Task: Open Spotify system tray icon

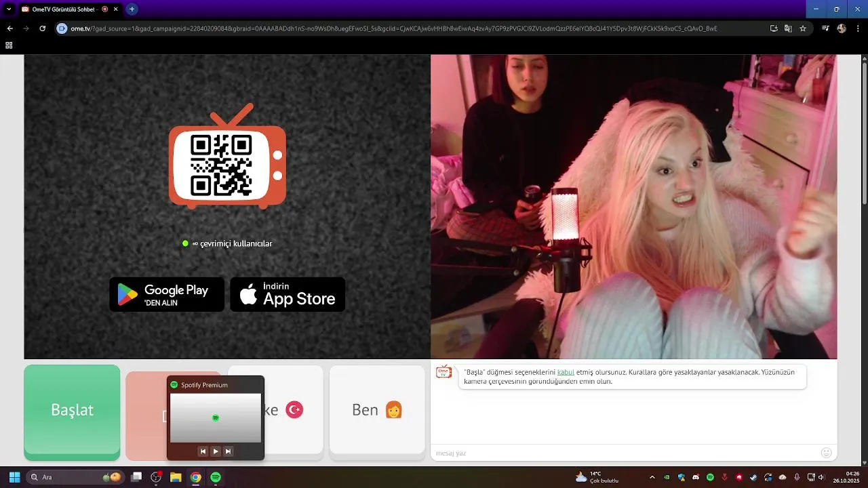Action: [710, 477]
